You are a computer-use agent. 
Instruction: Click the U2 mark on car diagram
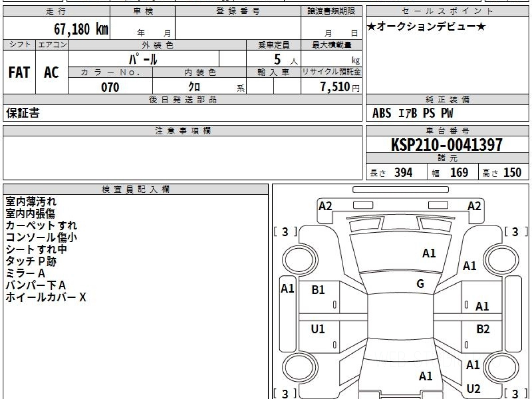[473, 389]
